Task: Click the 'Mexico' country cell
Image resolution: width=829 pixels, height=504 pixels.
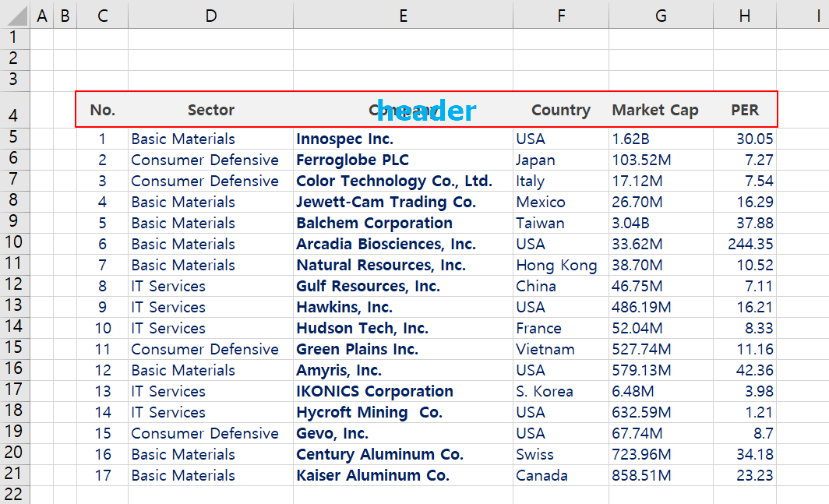Action: (560, 202)
